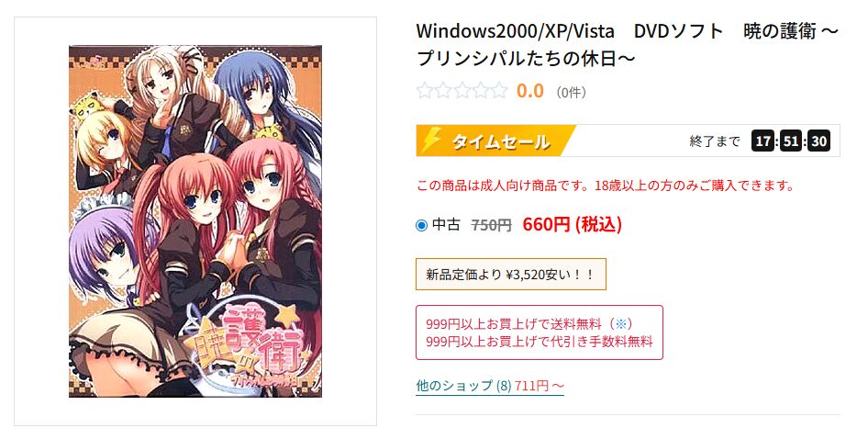Click the lightning bolt time sale icon
The image size is (868, 428).
pos(431,141)
